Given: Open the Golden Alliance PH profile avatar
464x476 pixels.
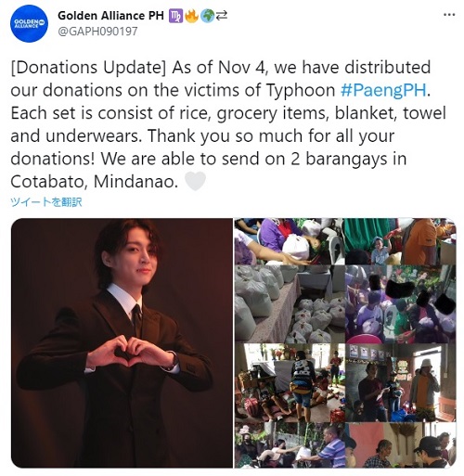Looking at the screenshot, I should click(x=30, y=23).
